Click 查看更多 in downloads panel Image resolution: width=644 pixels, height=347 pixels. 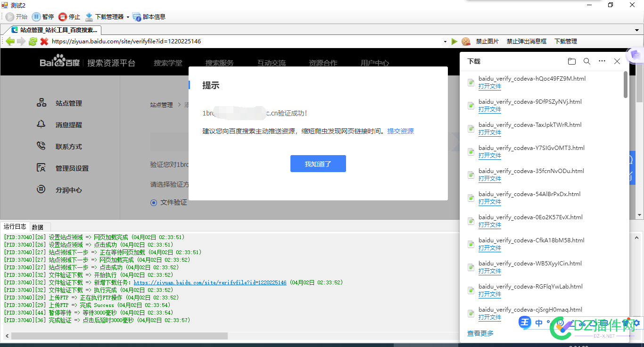click(x=480, y=333)
